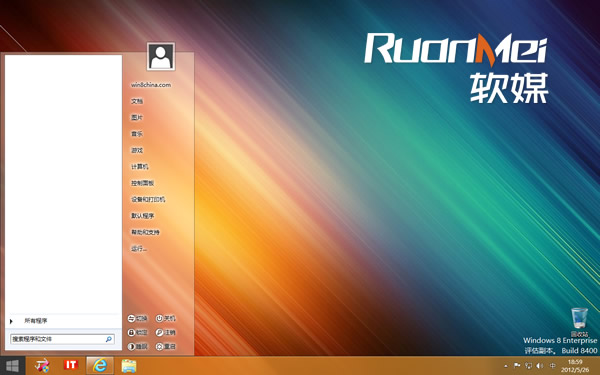Viewport: 600px width, 375px height.
Task: Open win8china.com user folder link
Action: tap(151, 85)
